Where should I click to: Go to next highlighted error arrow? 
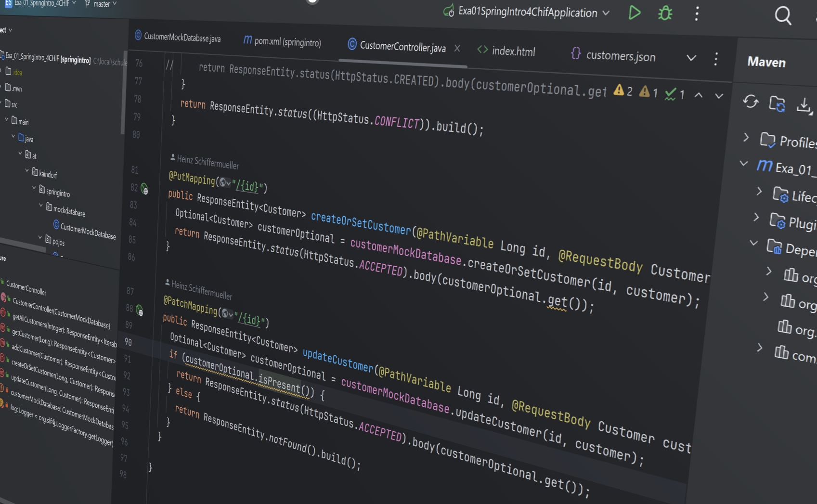point(719,96)
